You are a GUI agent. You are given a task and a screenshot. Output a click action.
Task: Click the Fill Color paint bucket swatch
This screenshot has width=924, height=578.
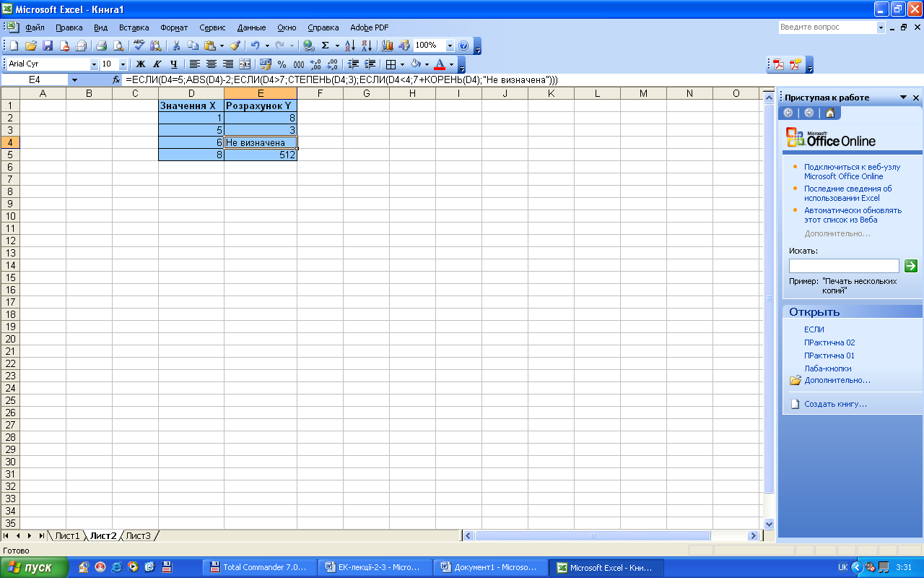[416, 64]
